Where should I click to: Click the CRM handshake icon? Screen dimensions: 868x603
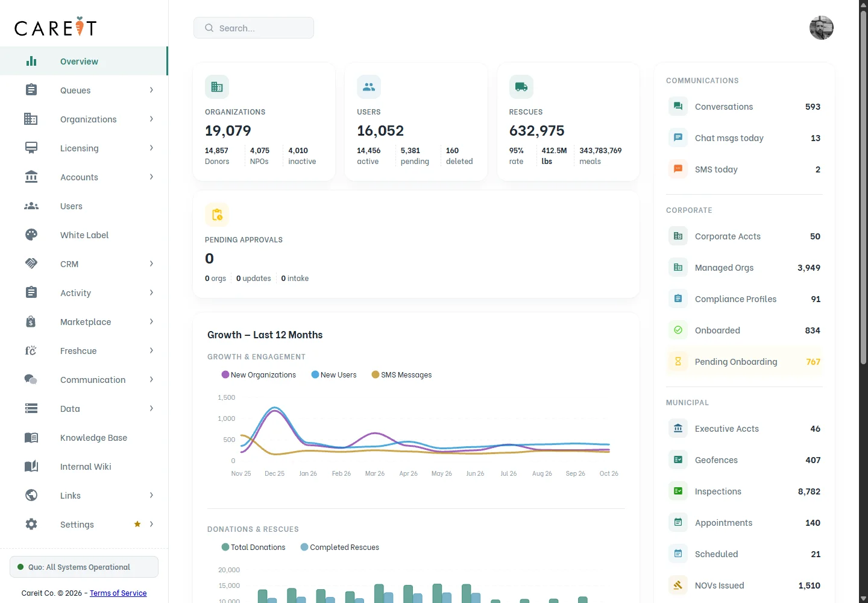31,264
